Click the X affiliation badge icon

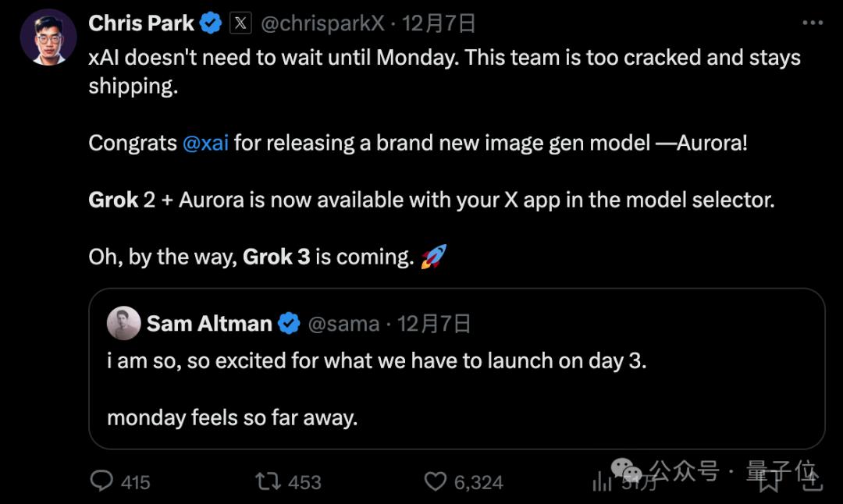click(x=240, y=23)
